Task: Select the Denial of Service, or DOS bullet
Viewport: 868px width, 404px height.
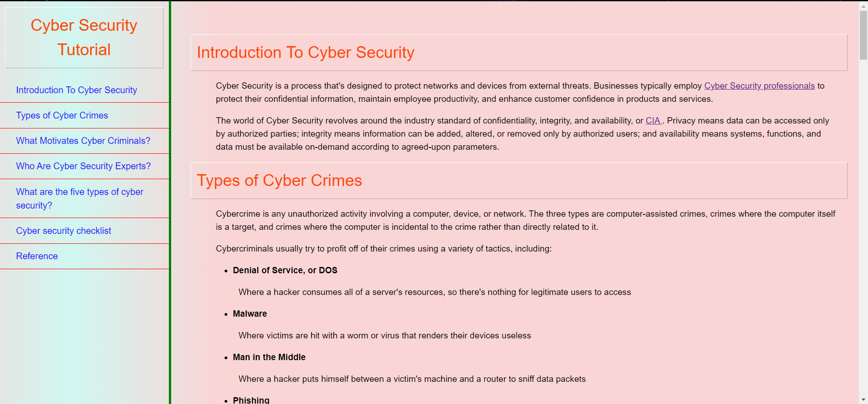Action: click(x=285, y=271)
